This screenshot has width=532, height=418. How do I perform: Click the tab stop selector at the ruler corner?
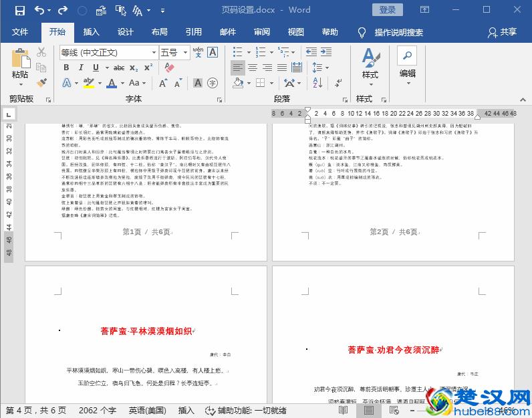pos(8,114)
